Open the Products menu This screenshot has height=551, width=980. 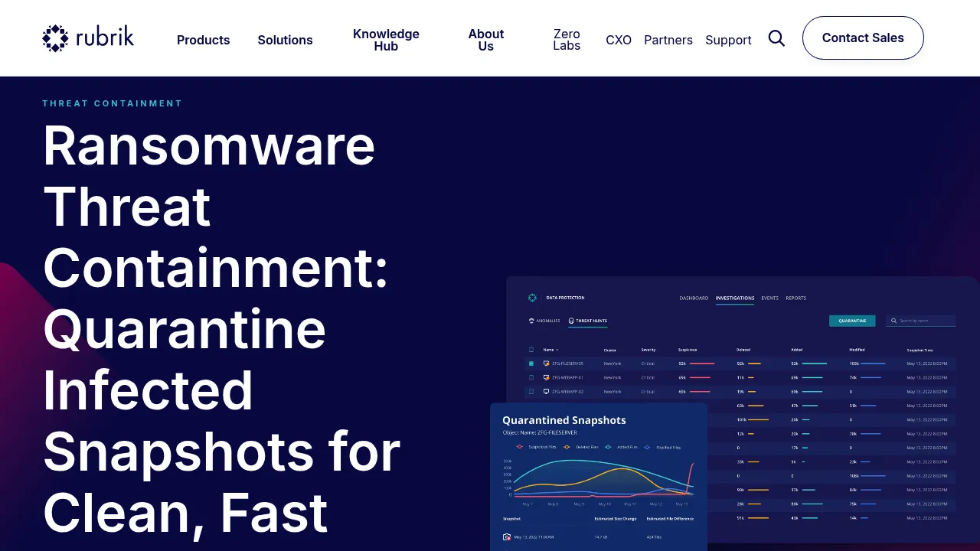[x=204, y=40]
